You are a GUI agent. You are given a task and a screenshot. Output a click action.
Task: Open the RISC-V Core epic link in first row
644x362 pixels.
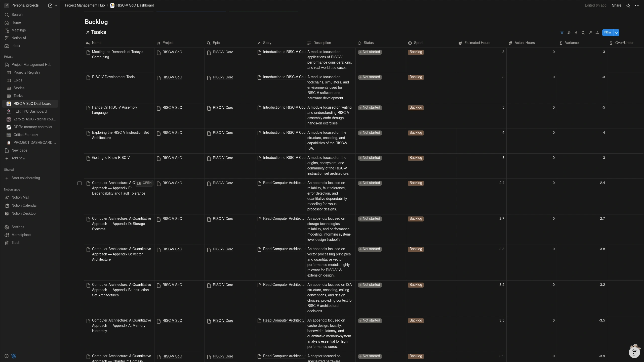tap(223, 52)
